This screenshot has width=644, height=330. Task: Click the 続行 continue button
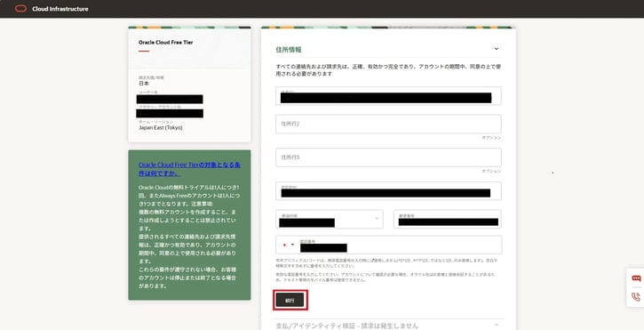290,301
